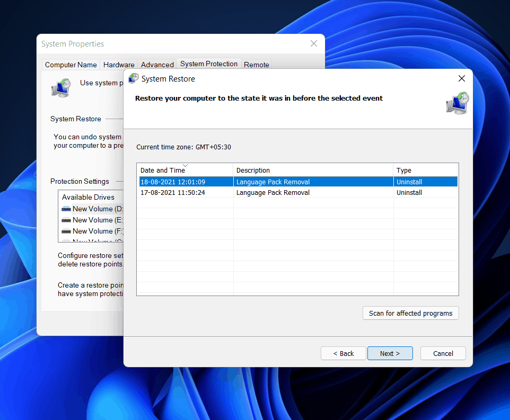The width and height of the screenshot is (510, 420).
Task: Click Scan for affected programs
Action: [x=410, y=313]
